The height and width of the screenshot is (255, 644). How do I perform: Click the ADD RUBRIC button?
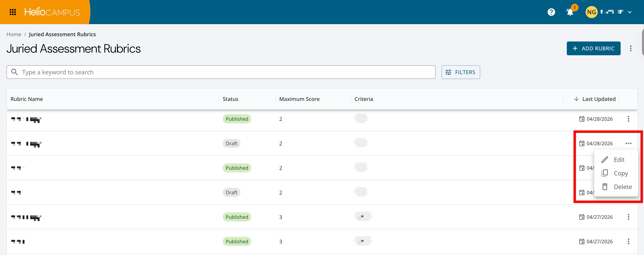[x=594, y=48]
